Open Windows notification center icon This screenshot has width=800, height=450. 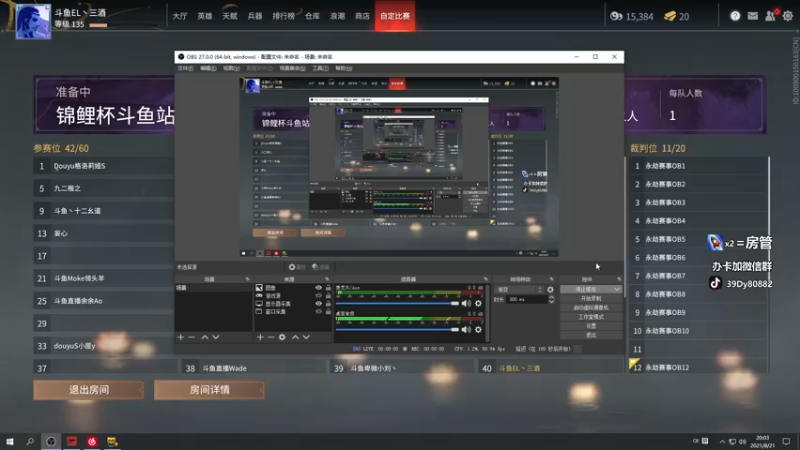tap(786, 441)
